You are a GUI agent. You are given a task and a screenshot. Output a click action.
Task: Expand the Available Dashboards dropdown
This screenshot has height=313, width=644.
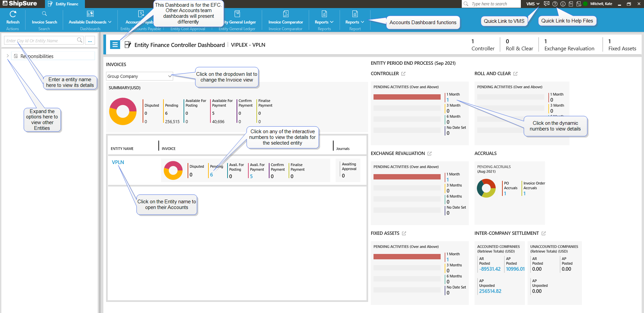click(90, 22)
